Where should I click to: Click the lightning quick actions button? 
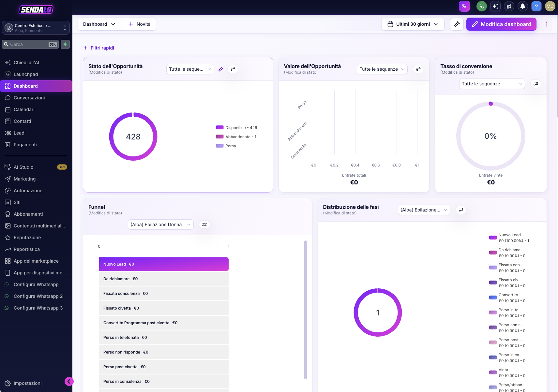pyautogui.click(x=65, y=44)
